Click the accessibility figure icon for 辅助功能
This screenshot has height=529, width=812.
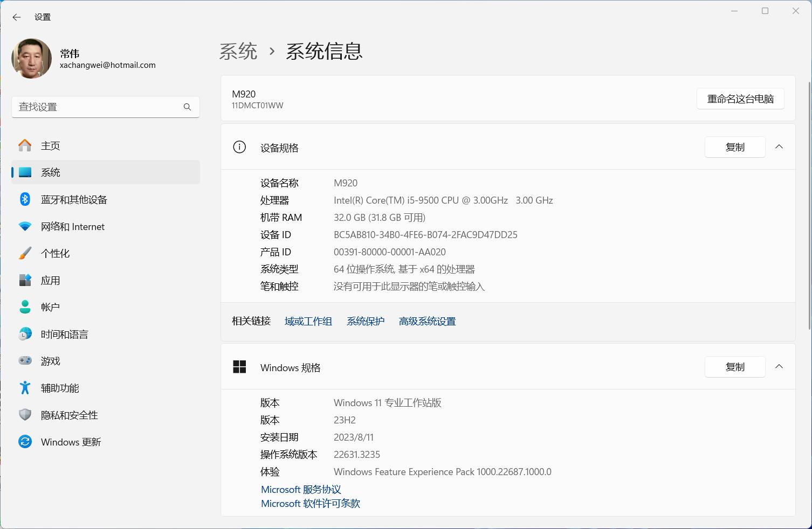point(25,388)
